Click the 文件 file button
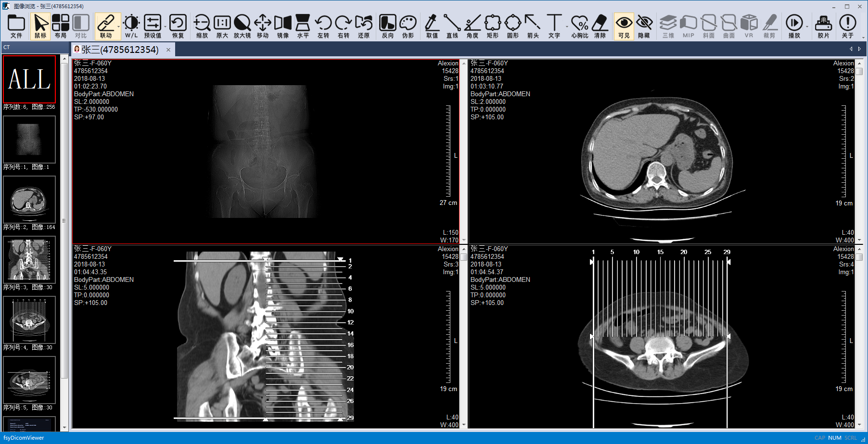868x444 pixels. coord(16,26)
